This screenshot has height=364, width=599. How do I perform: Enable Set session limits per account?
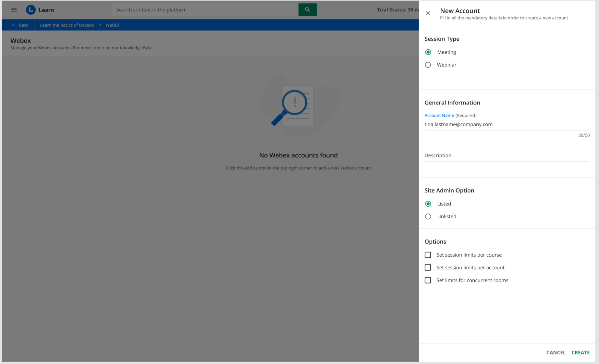tap(428, 268)
